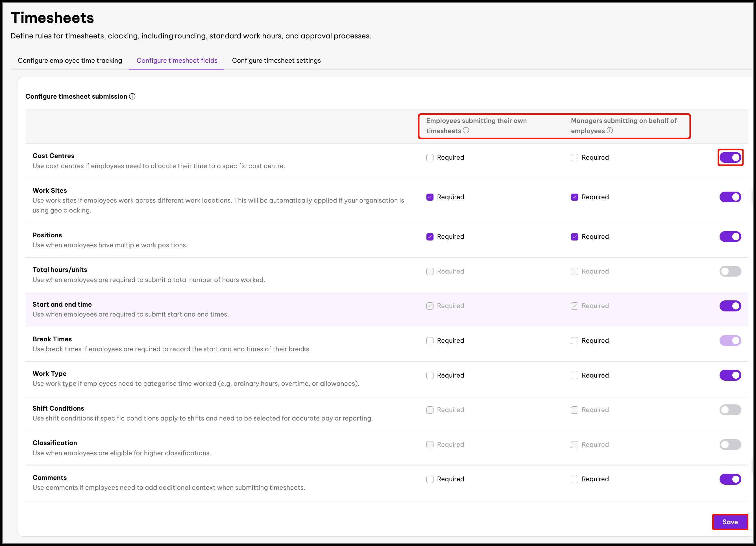Click Classification manager Required checkbox
Screen dimensions: 756x546
[x=575, y=445]
